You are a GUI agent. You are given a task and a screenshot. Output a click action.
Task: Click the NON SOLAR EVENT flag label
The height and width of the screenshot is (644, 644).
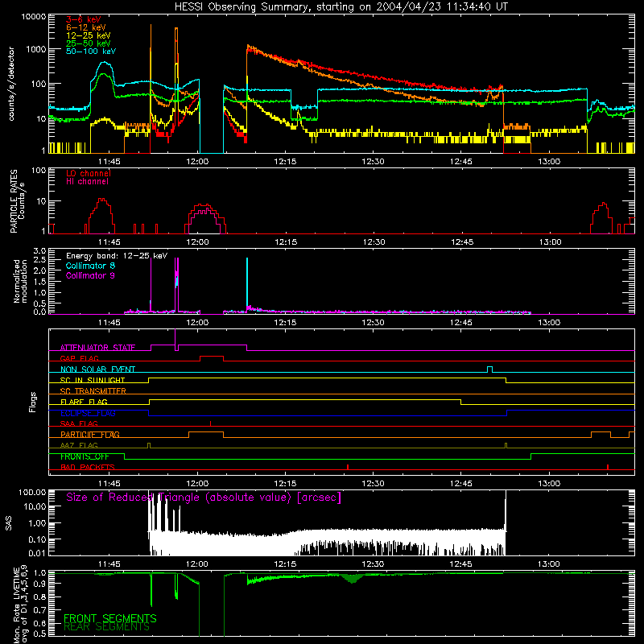pyautogui.click(x=97, y=369)
